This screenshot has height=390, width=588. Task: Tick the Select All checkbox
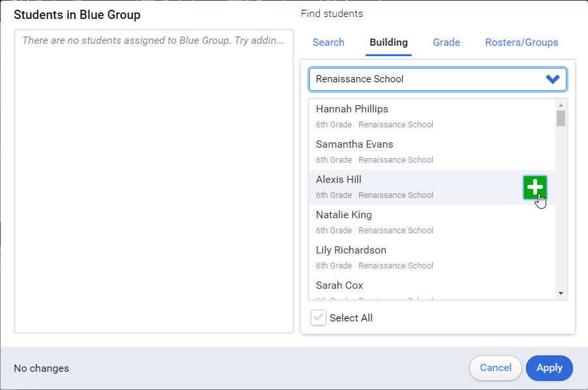318,317
